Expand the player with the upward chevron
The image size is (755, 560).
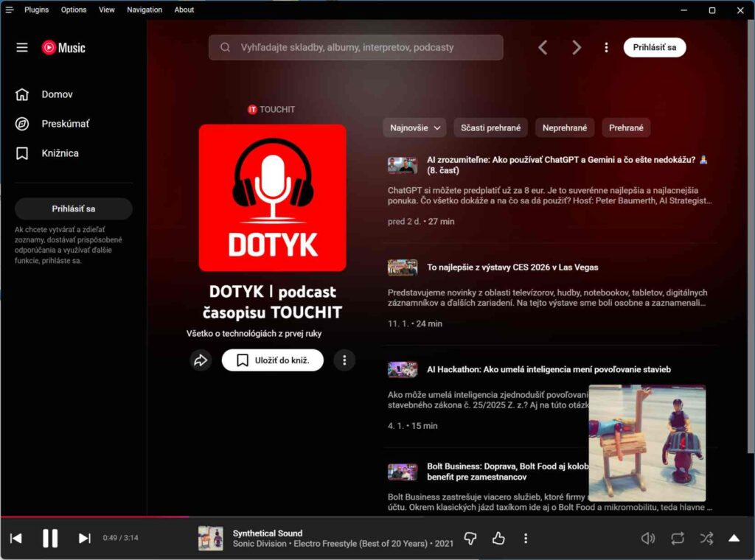pyautogui.click(x=734, y=538)
